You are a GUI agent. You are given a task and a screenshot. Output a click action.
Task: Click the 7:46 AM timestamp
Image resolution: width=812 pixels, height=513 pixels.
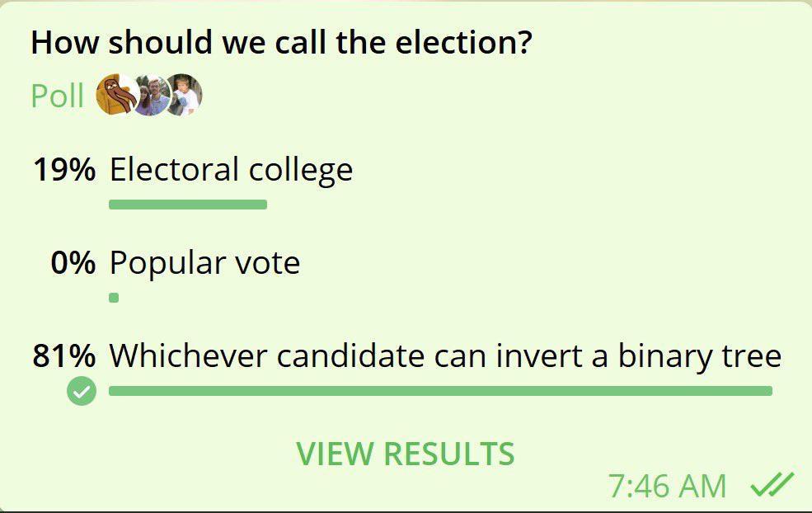[668, 486]
